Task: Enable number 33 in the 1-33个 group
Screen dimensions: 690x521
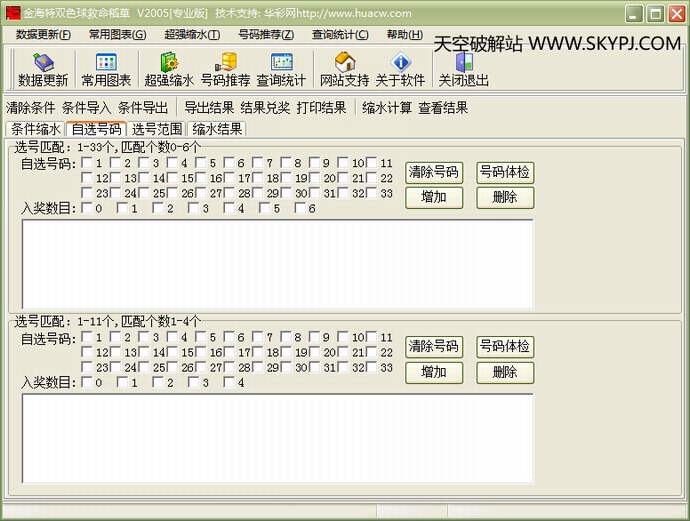Action: tap(371, 193)
